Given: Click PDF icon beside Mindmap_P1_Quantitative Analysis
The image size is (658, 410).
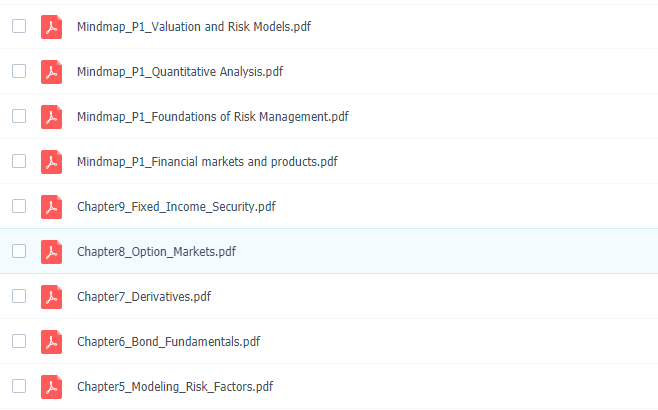Looking at the screenshot, I should [51, 72].
